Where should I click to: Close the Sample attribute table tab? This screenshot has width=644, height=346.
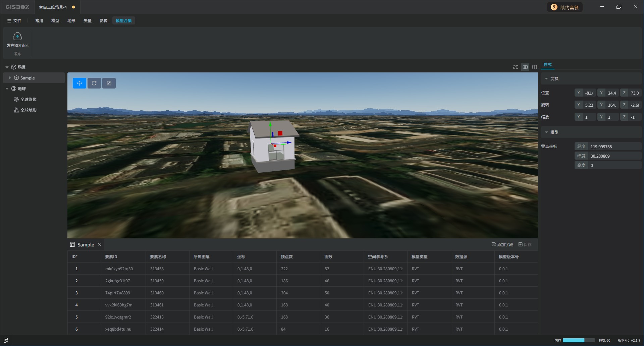pyautogui.click(x=99, y=244)
